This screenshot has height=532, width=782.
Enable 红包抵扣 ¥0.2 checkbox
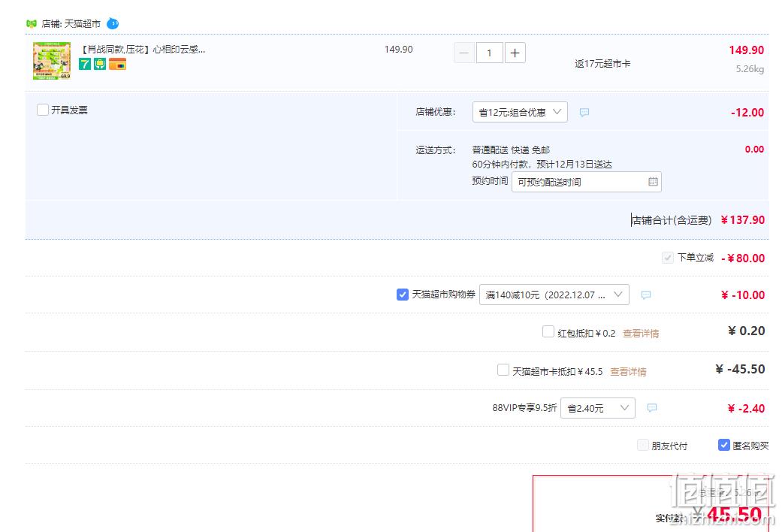click(x=548, y=332)
